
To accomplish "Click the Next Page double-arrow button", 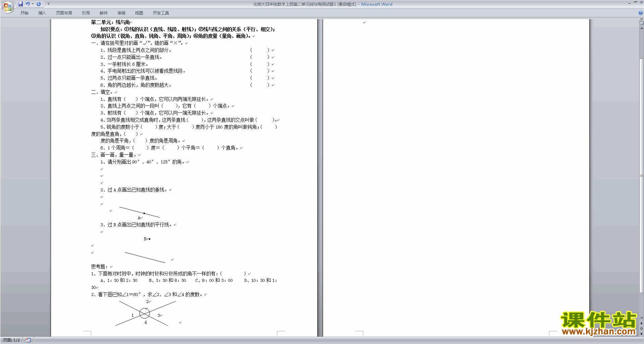I will pos(641,334).
